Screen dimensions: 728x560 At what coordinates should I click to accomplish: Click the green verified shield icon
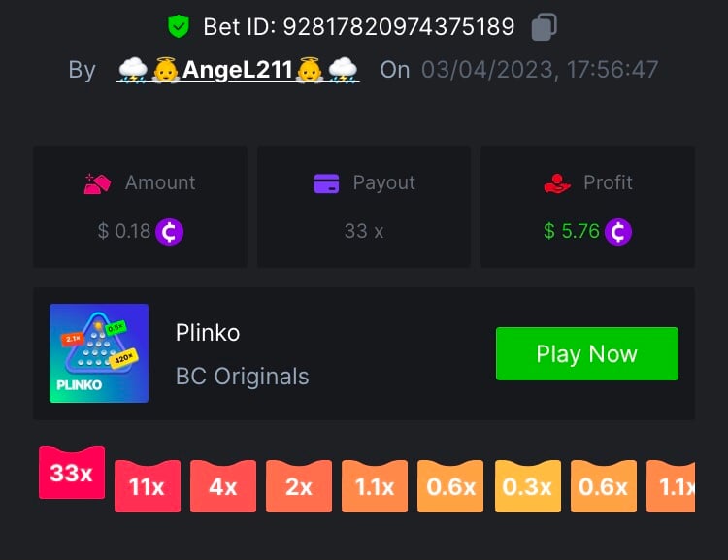pos(179,26)
